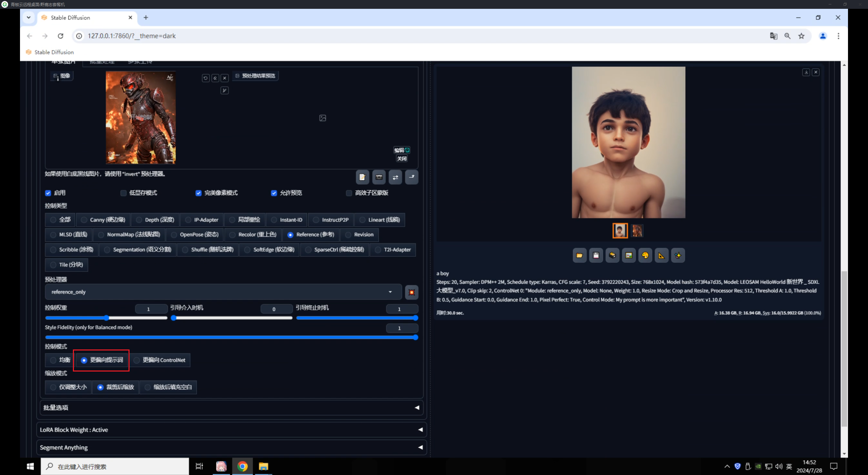Open output folder with yellow folder icon

coord(579,255)
